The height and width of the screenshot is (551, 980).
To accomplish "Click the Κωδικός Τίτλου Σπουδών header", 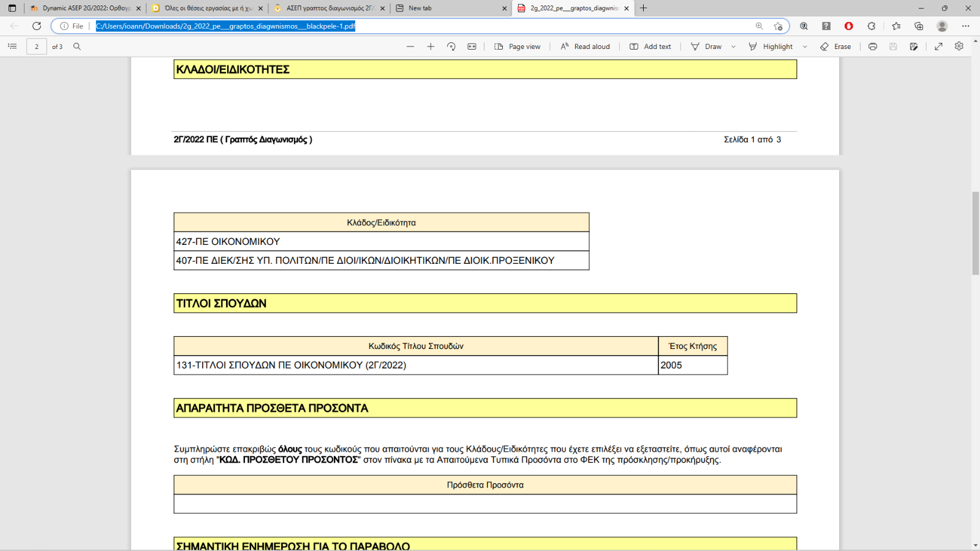I will 416,346.
